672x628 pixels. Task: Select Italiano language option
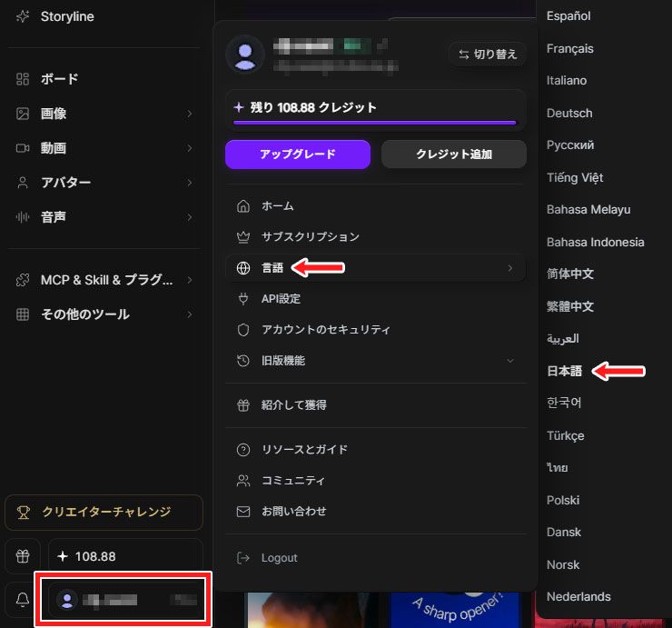click(x=567, y=81)
